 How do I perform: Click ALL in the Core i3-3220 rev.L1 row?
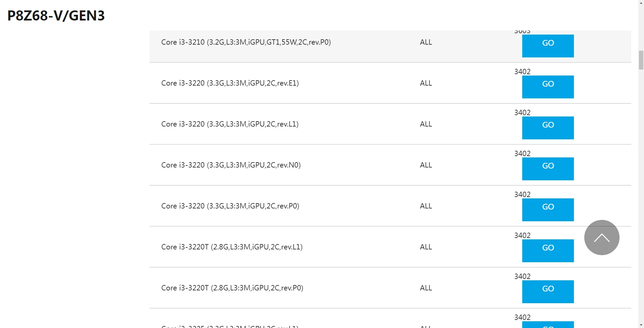click(x=426, y=124)
